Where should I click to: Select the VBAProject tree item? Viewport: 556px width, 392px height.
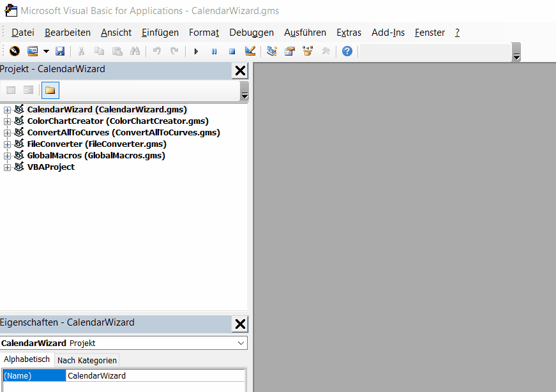coord(51,167)
